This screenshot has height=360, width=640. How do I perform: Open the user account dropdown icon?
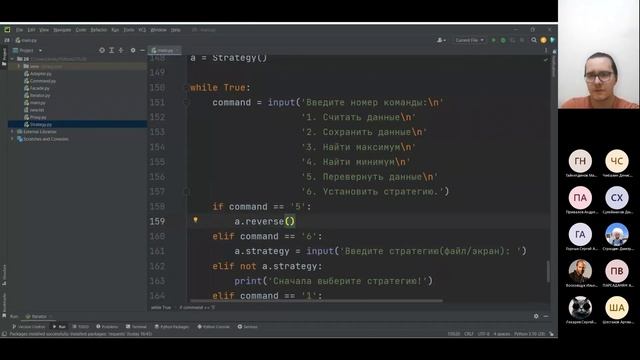coord(441,40)
